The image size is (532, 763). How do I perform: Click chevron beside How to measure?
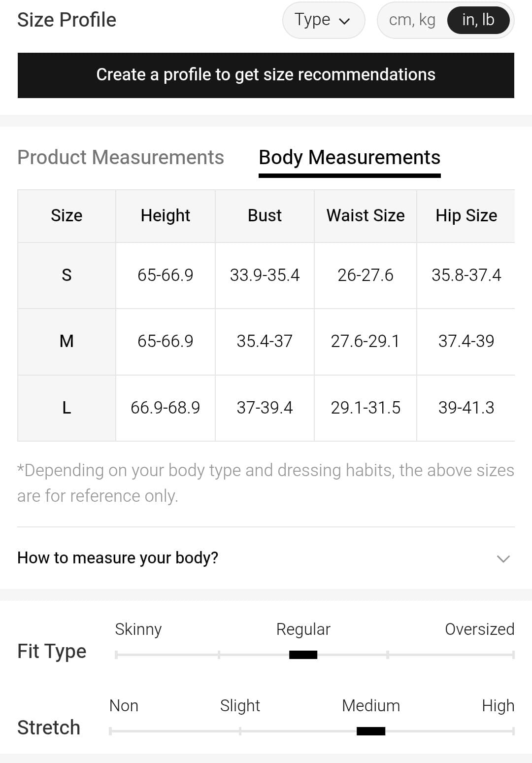(x=503, y=558)
